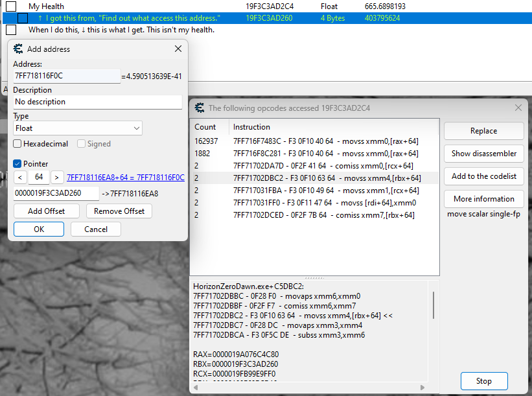The image size is (532, 396).
Task: Click Cheat Engine icon in Add address title
Action: (x=18, y=49)
